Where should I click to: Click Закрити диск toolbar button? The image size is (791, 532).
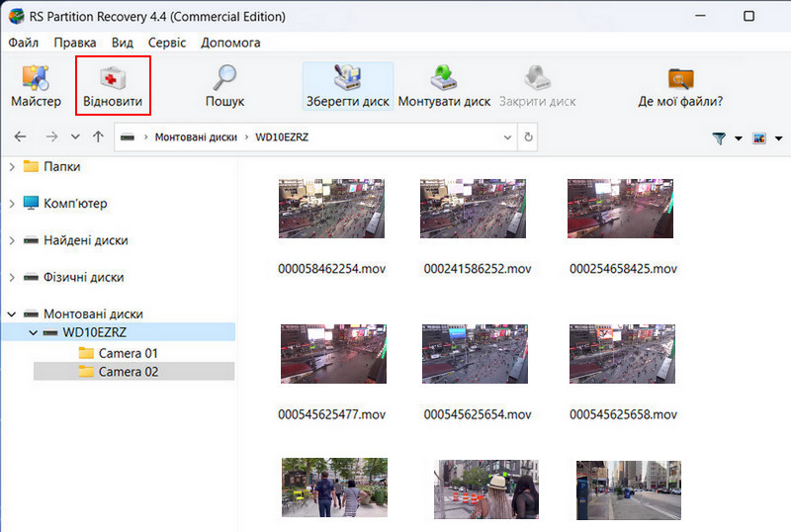[537, 86]
